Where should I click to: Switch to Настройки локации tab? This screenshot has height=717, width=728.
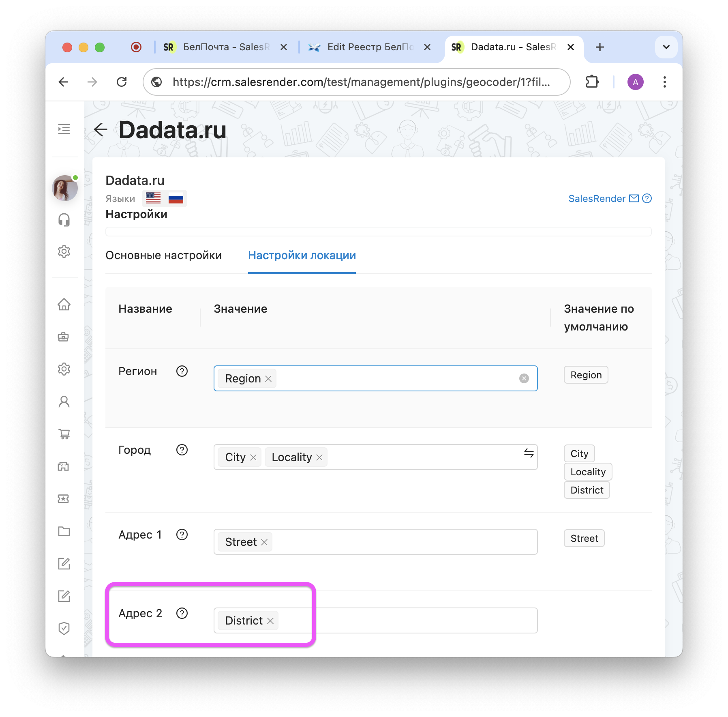(302, 255)
